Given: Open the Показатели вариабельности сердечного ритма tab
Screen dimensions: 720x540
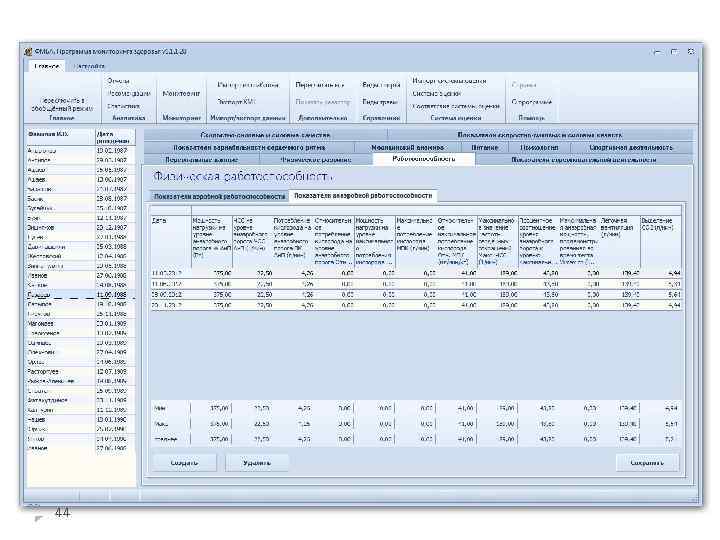Looking at the screenshot, I should click(x=249, y=147).
